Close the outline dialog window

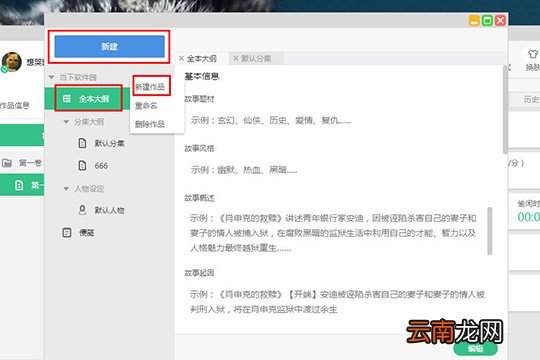pyautogui.click(x=500, y=21)
